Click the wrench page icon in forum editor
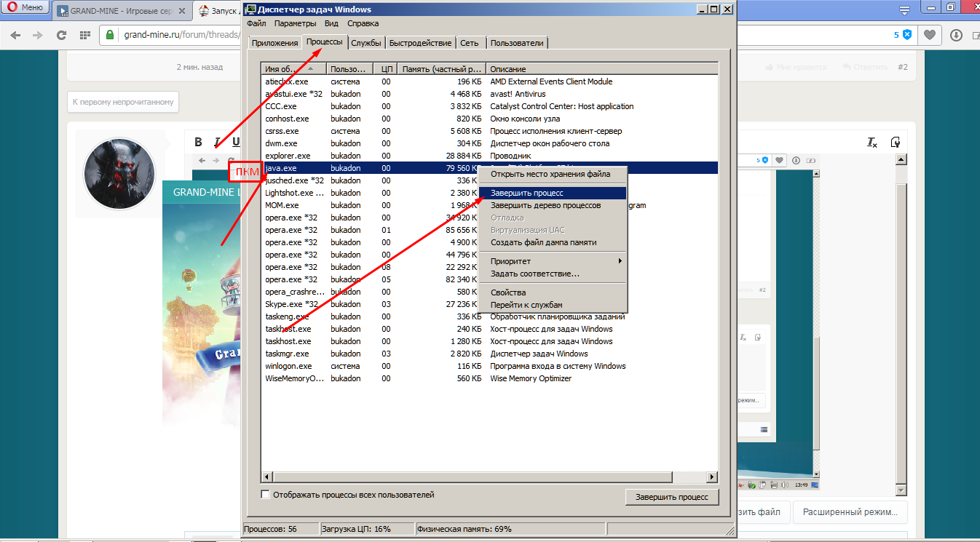This screenshot has height=542, width=980. click(x=896, y=143)
